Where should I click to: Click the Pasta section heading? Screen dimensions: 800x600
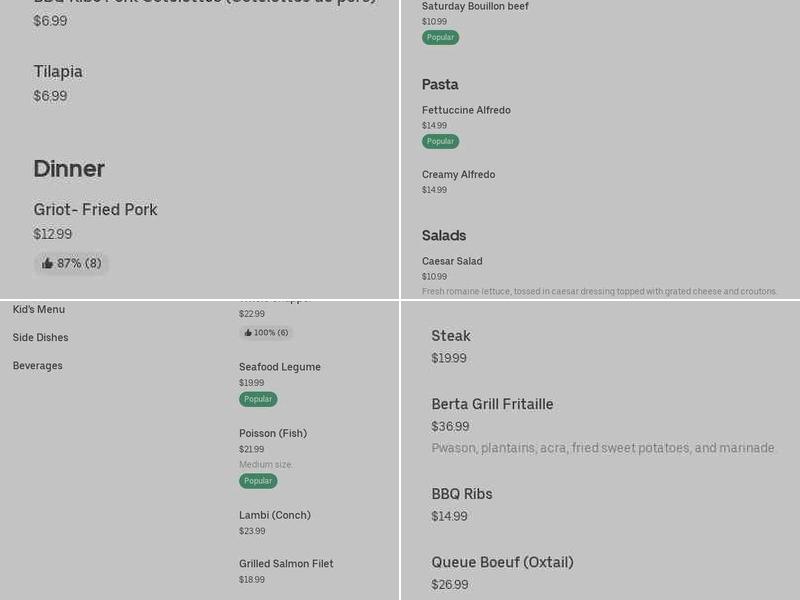pyautogui.click(x=440, y=84)
